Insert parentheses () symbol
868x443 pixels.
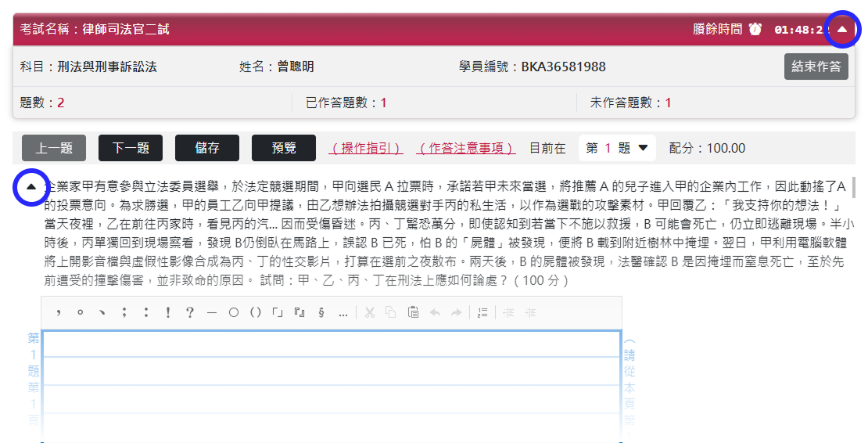pyautogui.click(x=256, y=313)
